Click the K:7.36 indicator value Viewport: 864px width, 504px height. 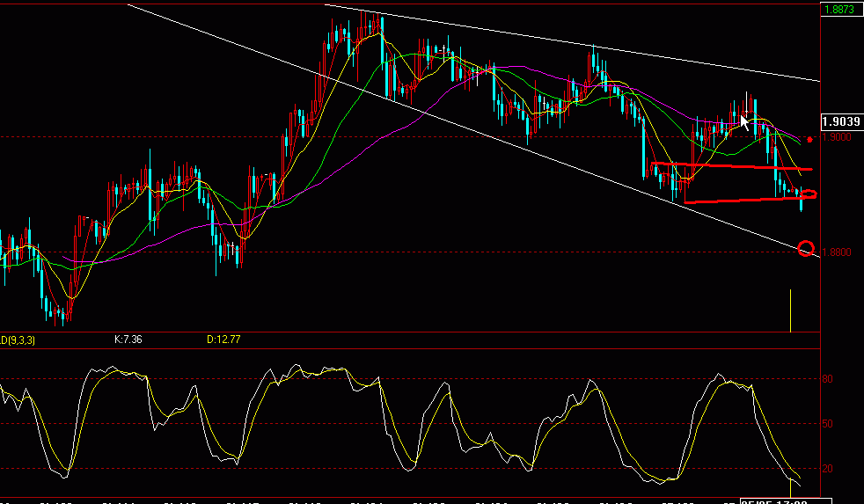(x=128, y=340)
